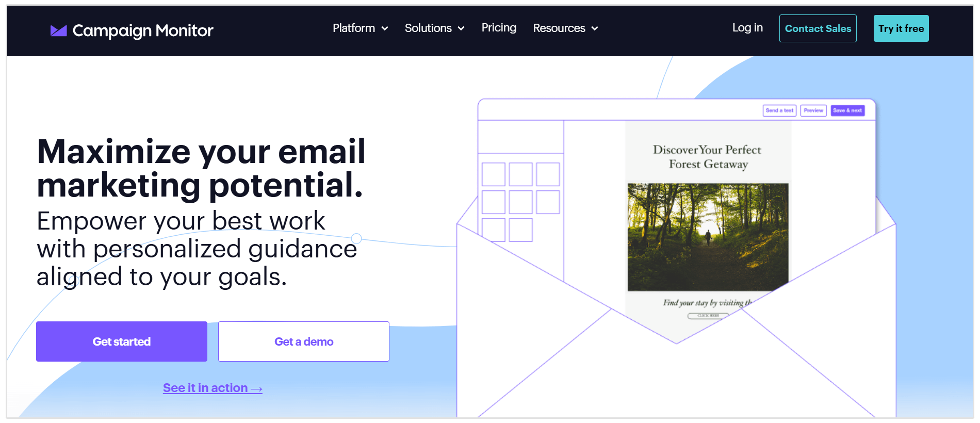
Task: Click the Discover Your Perfect Forest Getaway heading
Action: pyautogui.click(x=707, y=157)
